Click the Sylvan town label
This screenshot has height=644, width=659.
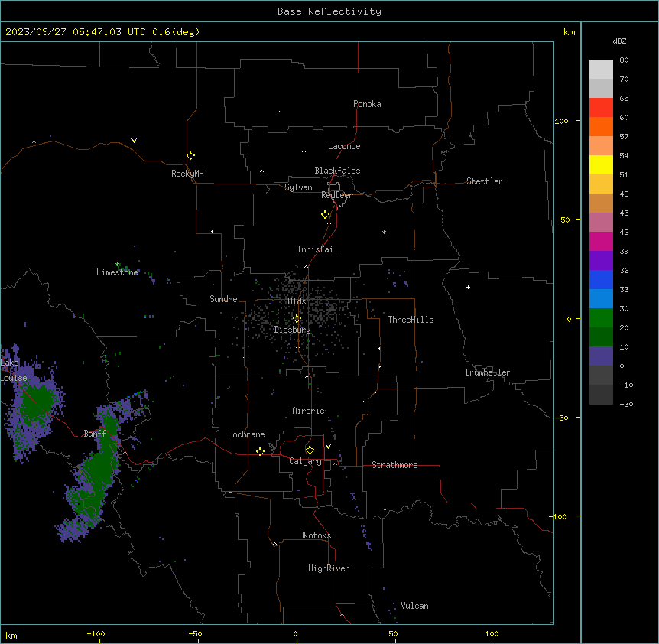click(298, 187)
